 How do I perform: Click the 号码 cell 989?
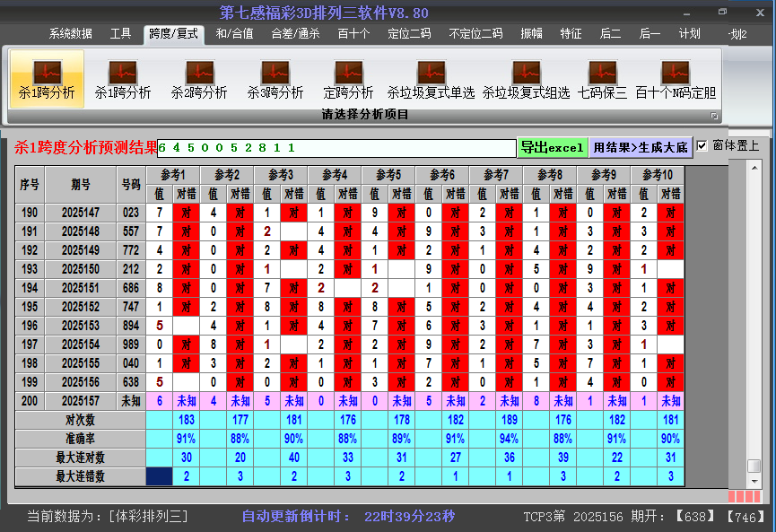(131, 344)
